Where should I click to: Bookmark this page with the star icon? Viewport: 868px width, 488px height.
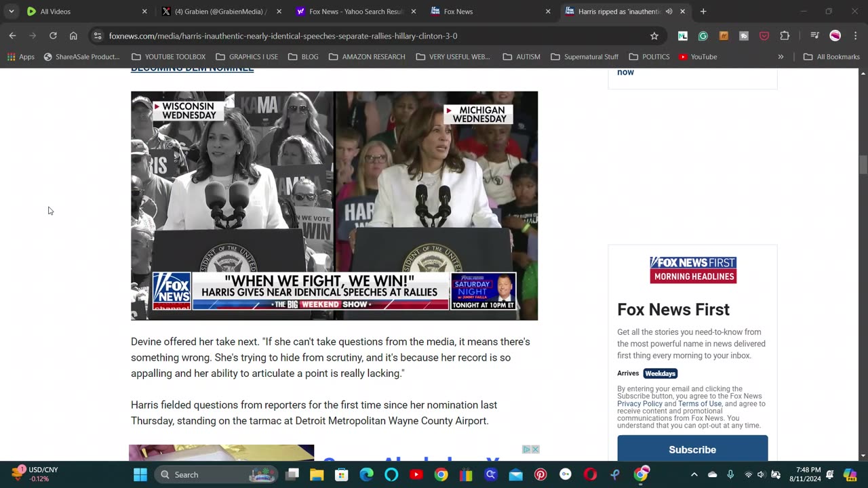coord(654,36)
